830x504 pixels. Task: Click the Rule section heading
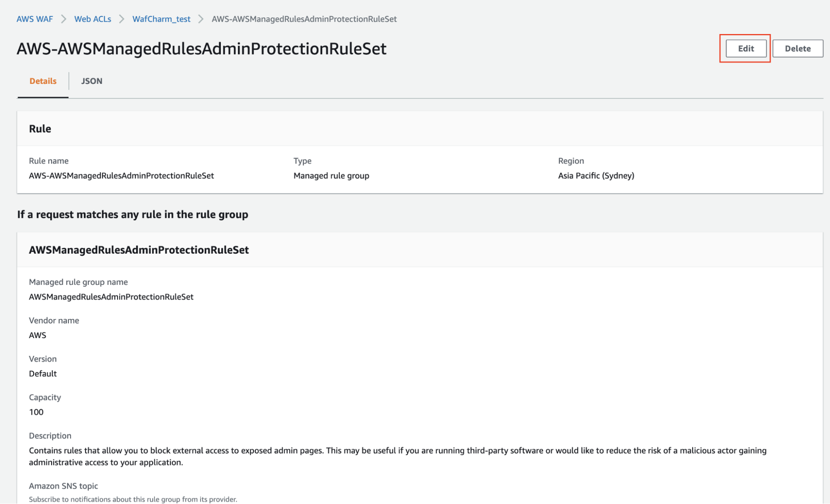coord(40,129)
